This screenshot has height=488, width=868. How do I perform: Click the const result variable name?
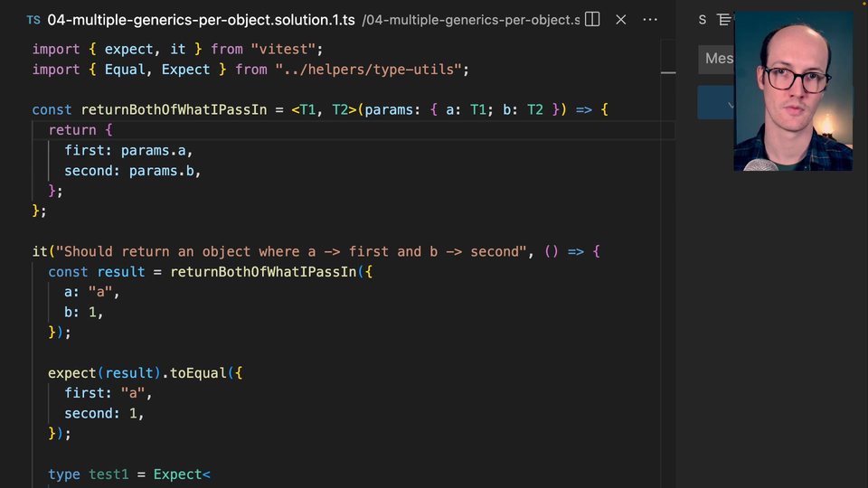pyautogui.click(x=120, y=272)
